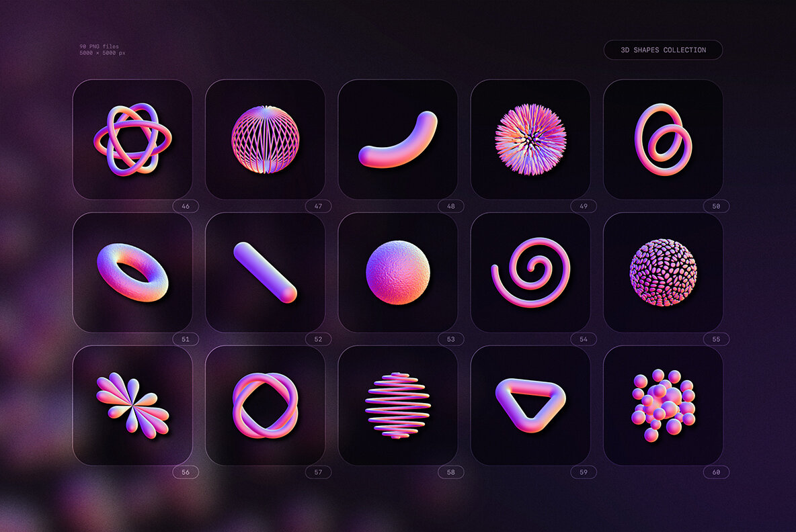Select the twisted square knot shape 57
Screen dimensions: 796x532
(x=265, y=404)
